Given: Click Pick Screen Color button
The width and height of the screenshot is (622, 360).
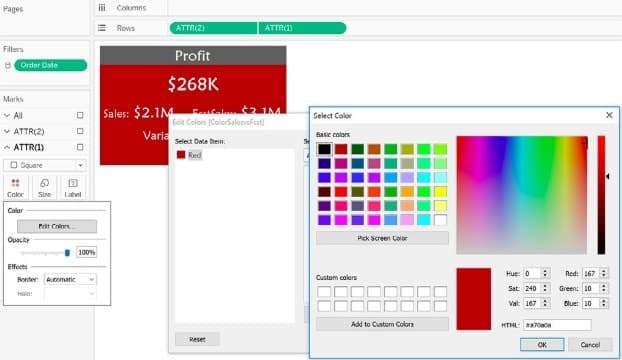Looking at the screenshot, I should click(x=382, y=238).
